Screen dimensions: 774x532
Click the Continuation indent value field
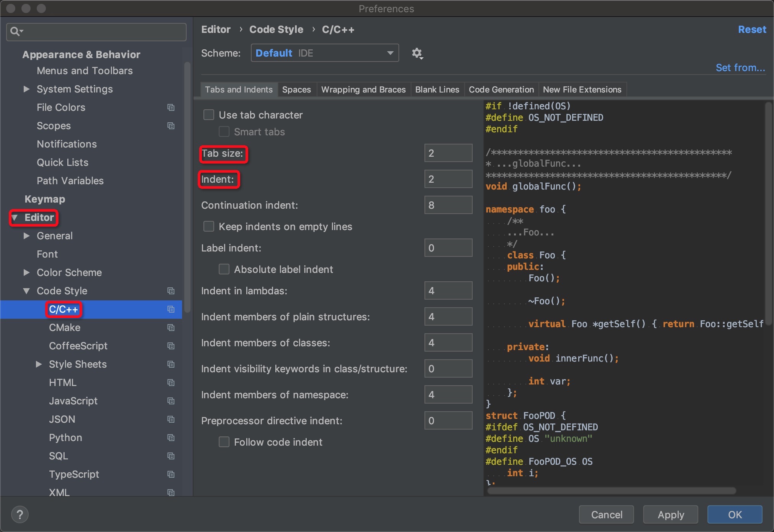tap(448, 205)
